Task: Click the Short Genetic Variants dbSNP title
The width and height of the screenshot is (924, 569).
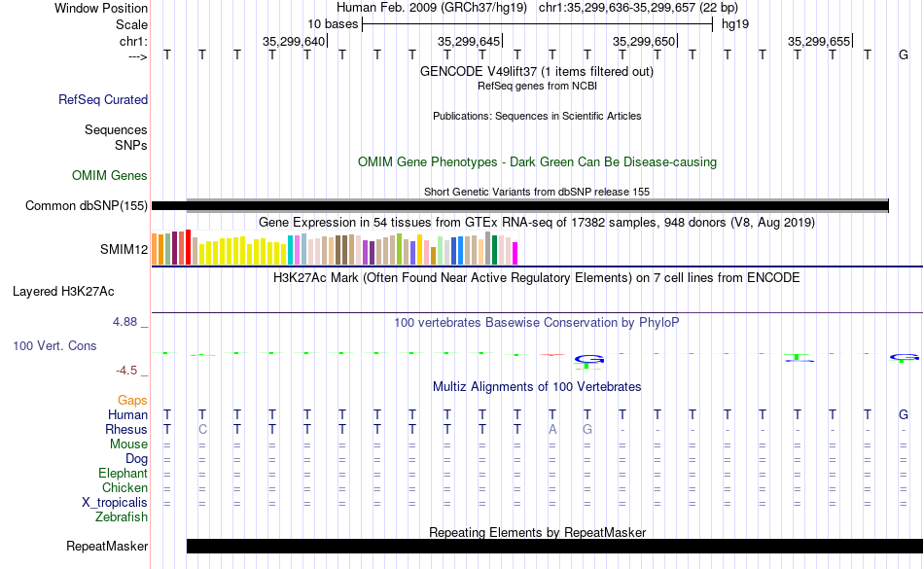Action: pyautogui.click(x=537, y=192)
